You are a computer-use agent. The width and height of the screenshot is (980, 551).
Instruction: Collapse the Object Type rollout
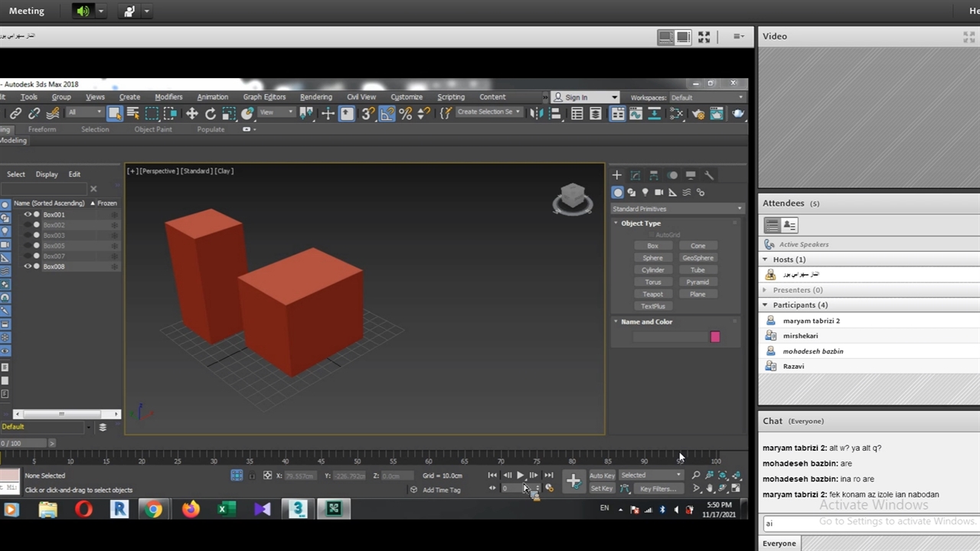tap(640, 223)
